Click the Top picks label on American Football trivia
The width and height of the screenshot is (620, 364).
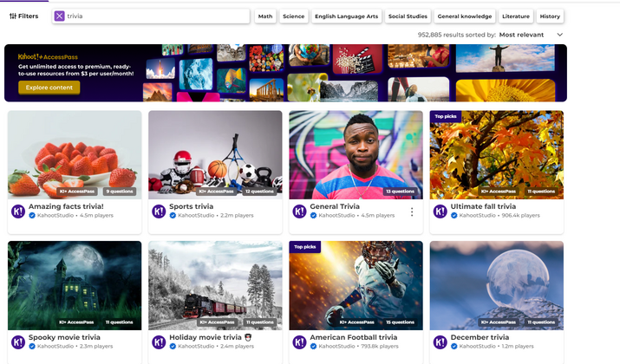pos(305,247)
